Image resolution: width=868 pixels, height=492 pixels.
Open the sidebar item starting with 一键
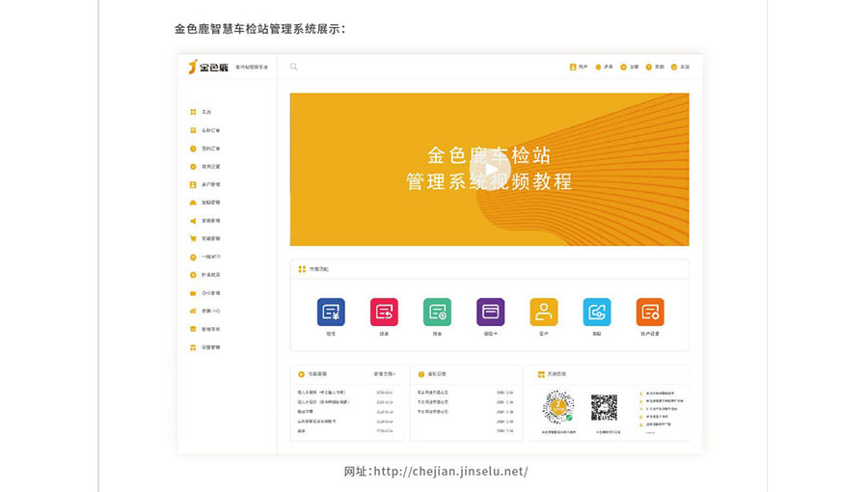click(204, 257)
